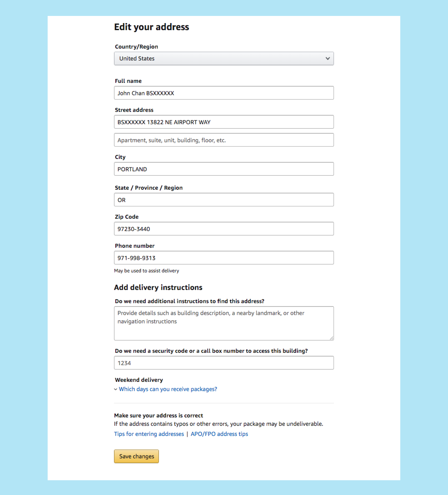
Task: Click the Country/Region dropdown chevron arrow
Action: tap(327, 58)
